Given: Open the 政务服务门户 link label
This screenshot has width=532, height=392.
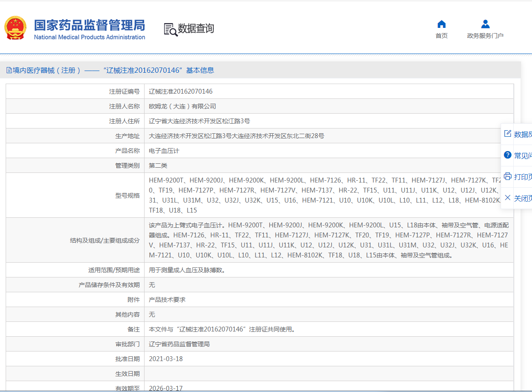Looking at the screenshot, I should [485, 36].
